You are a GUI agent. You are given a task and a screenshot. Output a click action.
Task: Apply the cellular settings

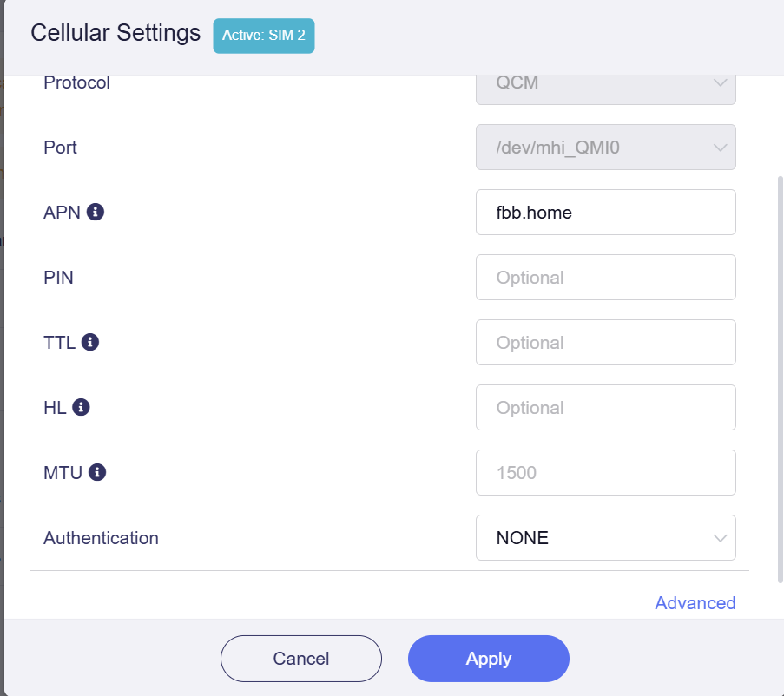[488, 659]
